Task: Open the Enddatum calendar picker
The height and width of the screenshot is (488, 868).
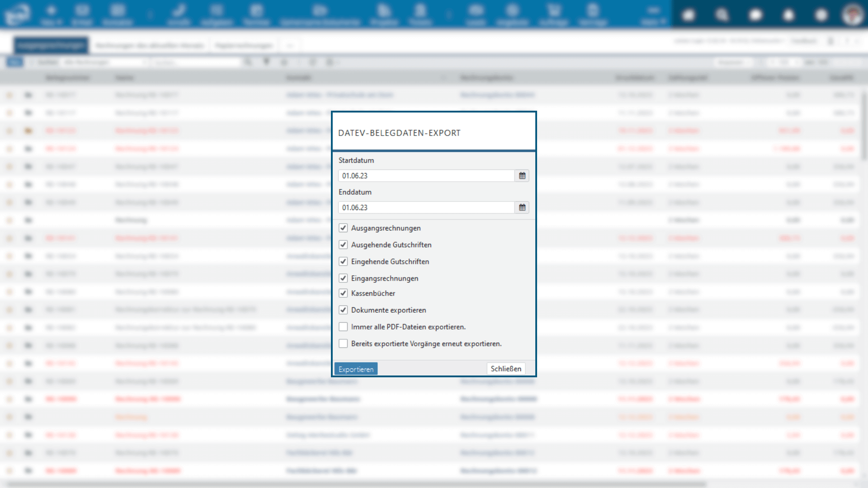Action: pyautogui.click(x=522, y=207)
